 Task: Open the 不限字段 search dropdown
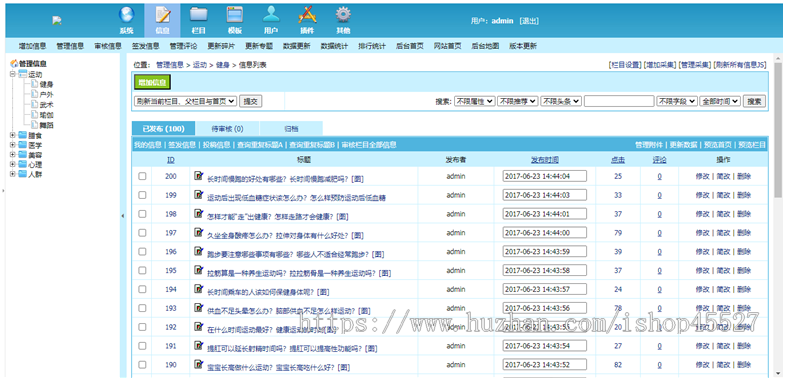(x=677, y=101)
